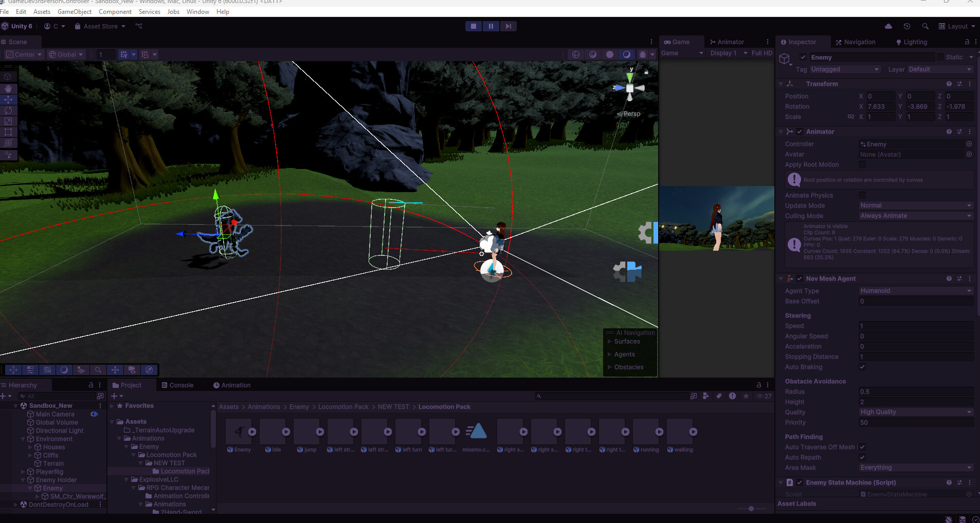Click the Asset Store button
The image size is (980, 523).
100,26
